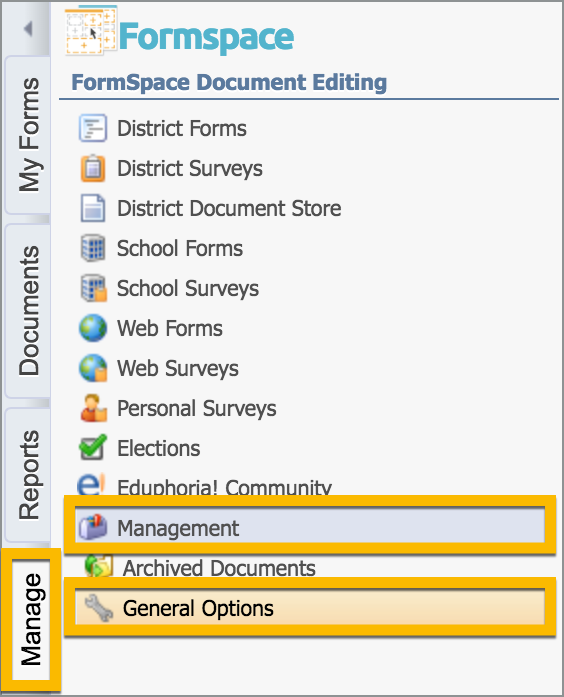Click the School Forms building icon
The width and height of the screenshot is (564, 697).
coord(93,248)
